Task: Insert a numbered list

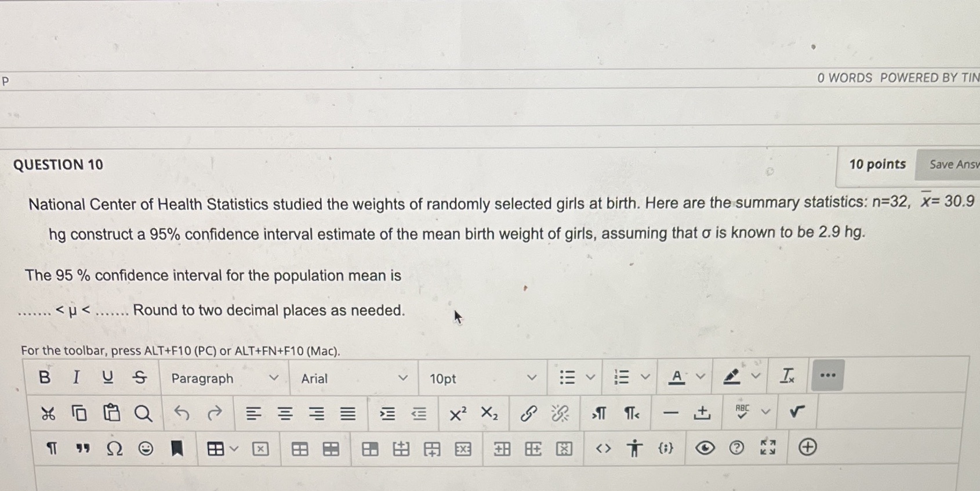Action: point(621,377)
